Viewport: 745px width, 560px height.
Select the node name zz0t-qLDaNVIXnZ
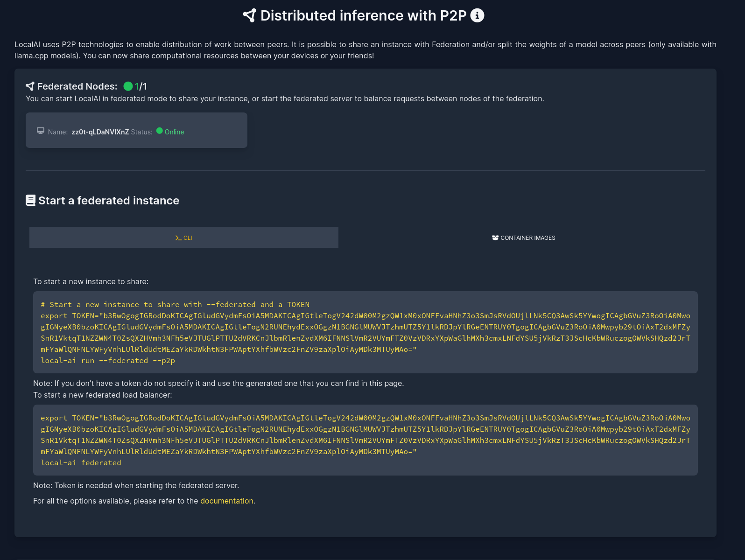click(100, 132)
